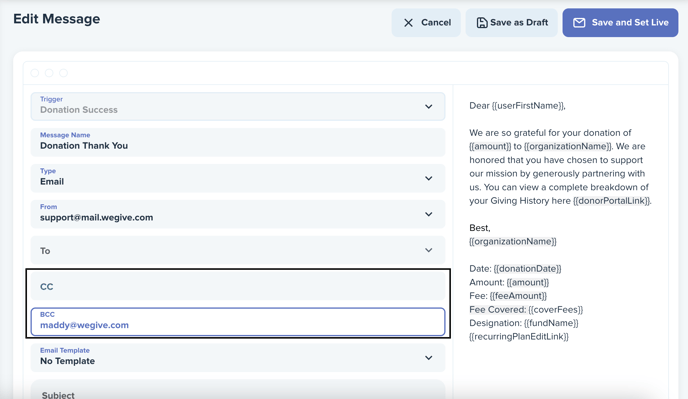Select the BCC field with maddy@wegive.com
The image size is (688, 399).
238,322
